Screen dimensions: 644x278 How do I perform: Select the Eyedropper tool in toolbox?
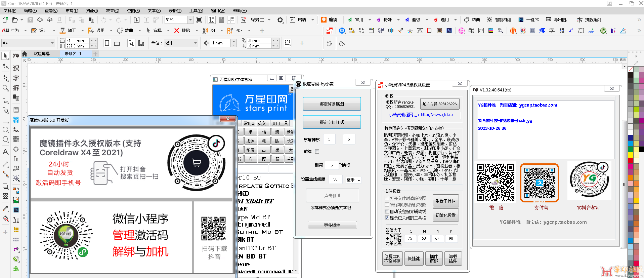5,209
